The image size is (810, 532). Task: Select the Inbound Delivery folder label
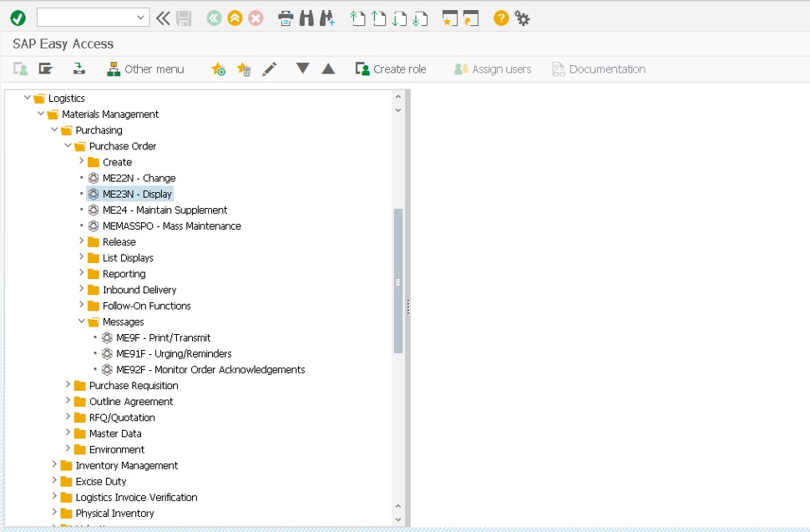tap(139, 290)
